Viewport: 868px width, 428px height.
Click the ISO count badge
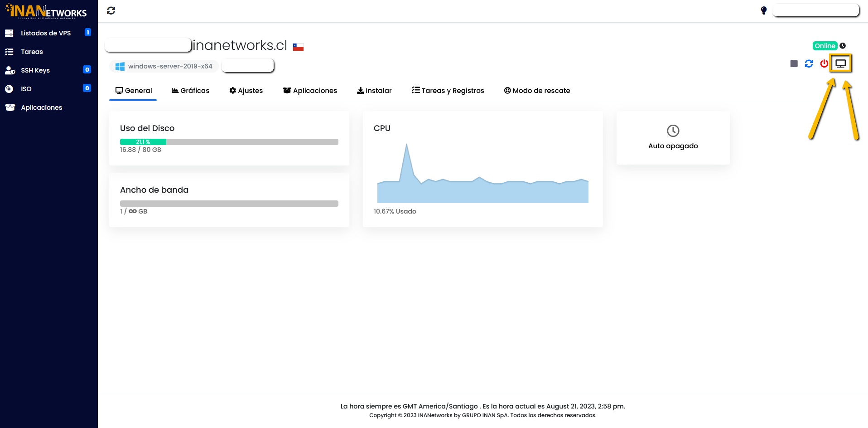[87, 88]
